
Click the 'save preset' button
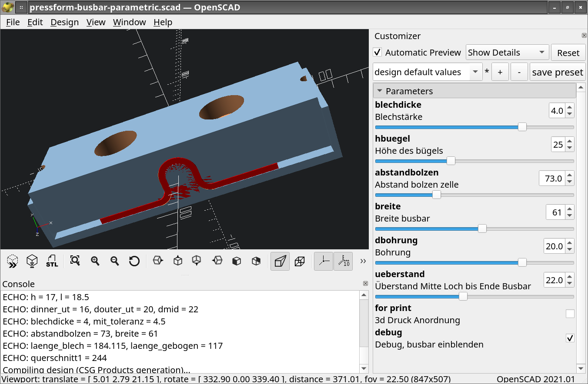pos(557,72)
